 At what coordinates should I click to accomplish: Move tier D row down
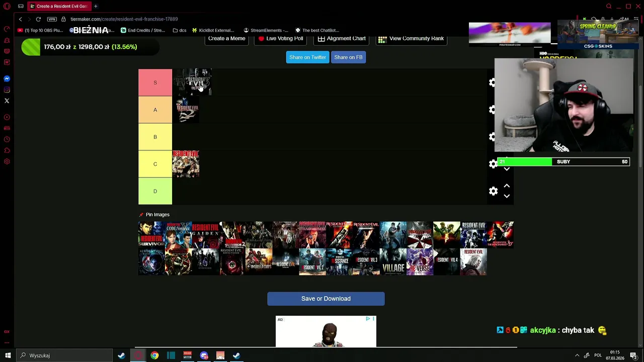[x=507, y=196]
